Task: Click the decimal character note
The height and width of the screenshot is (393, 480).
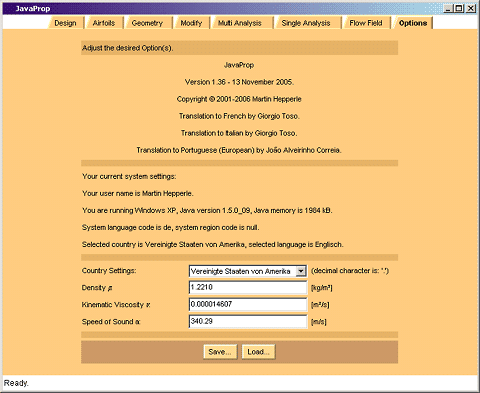Action: [350, 271]
